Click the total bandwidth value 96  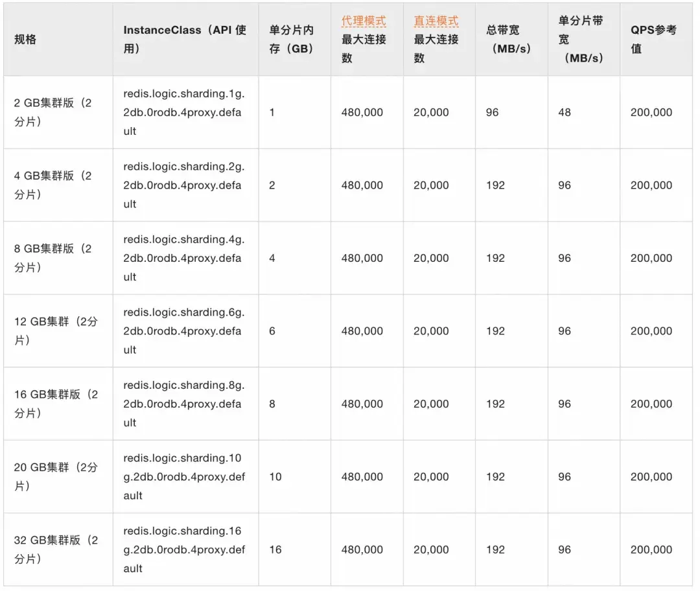pos(492,112)
